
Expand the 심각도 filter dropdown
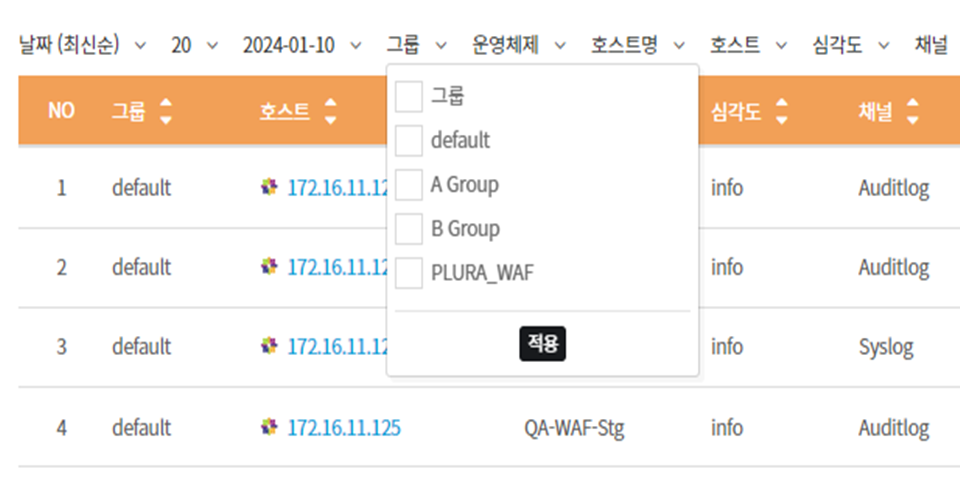click(x=851, y=45)
